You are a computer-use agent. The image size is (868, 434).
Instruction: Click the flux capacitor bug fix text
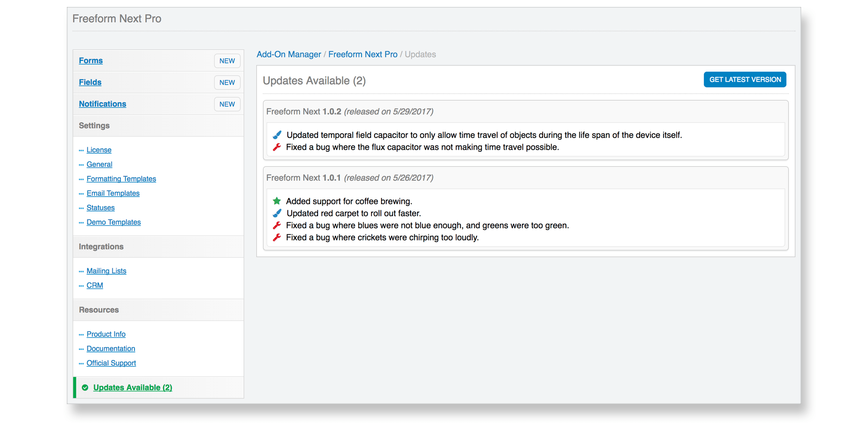[x=422, y=147]
